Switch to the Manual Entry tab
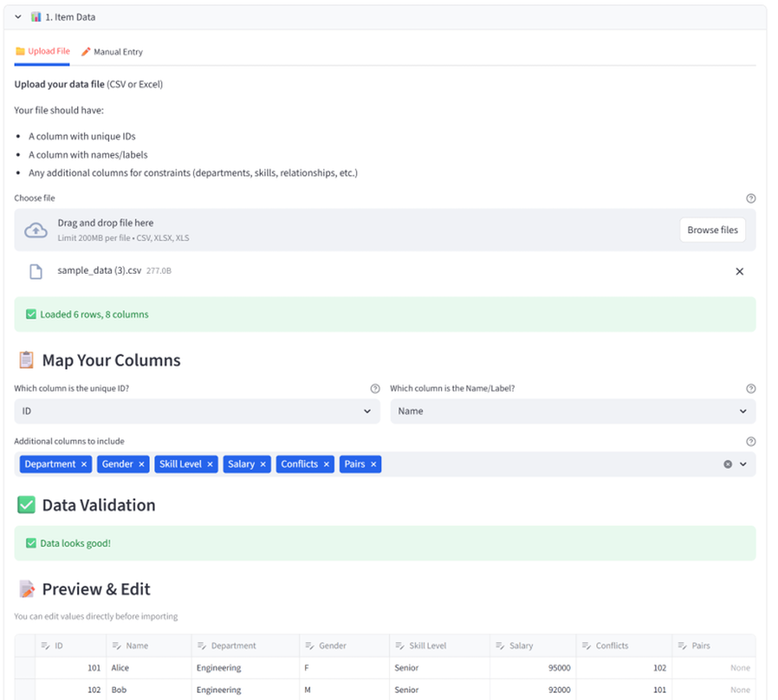The image size is (778, 700). pos(112,51)
